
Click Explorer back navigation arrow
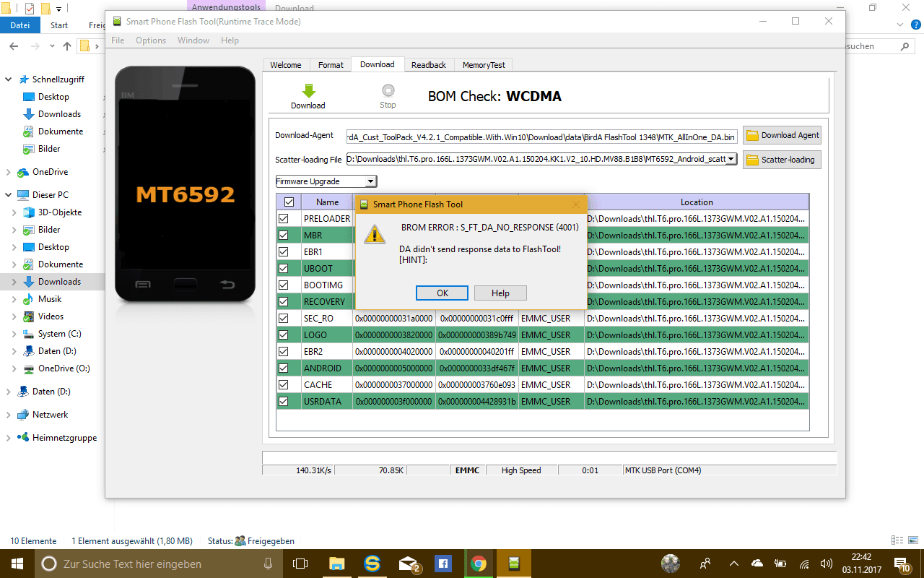click(14, 46)
